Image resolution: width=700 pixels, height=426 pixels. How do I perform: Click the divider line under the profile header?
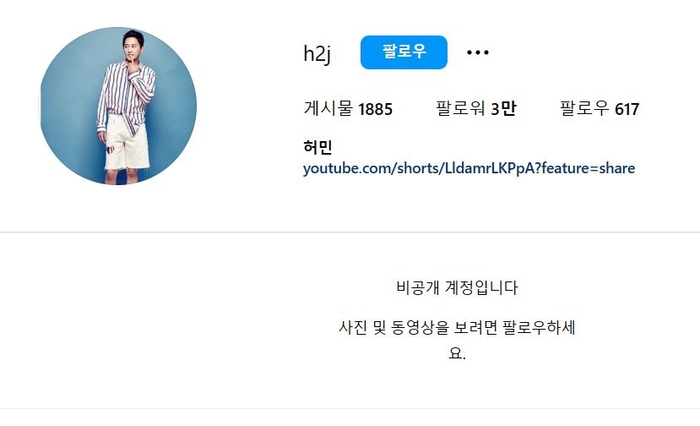(350, 232)
